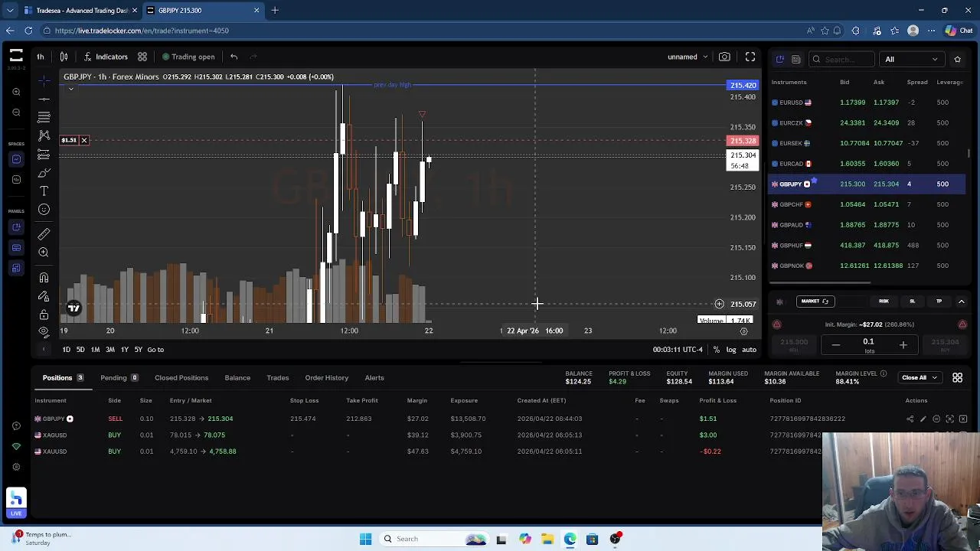Select the 5Y date range

click(x=139, y=350)
